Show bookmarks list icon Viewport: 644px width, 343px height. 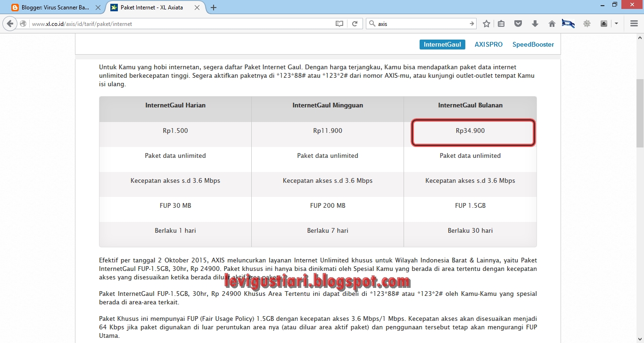501,24
